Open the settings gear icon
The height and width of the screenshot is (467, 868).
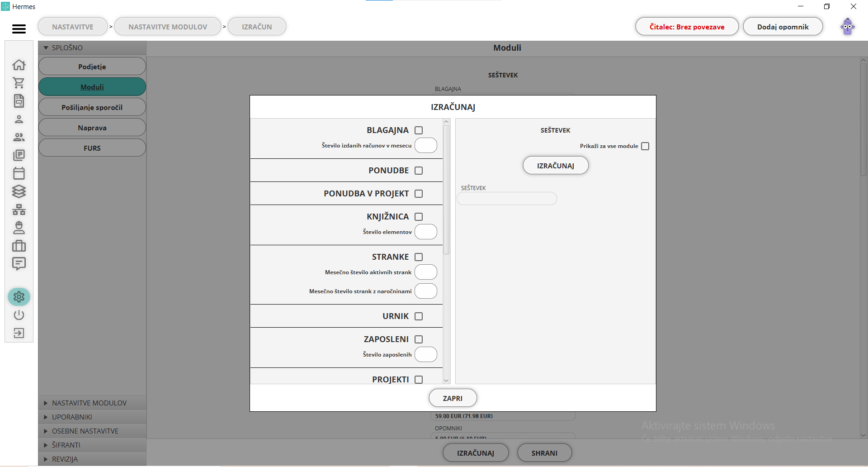(19, 297)
